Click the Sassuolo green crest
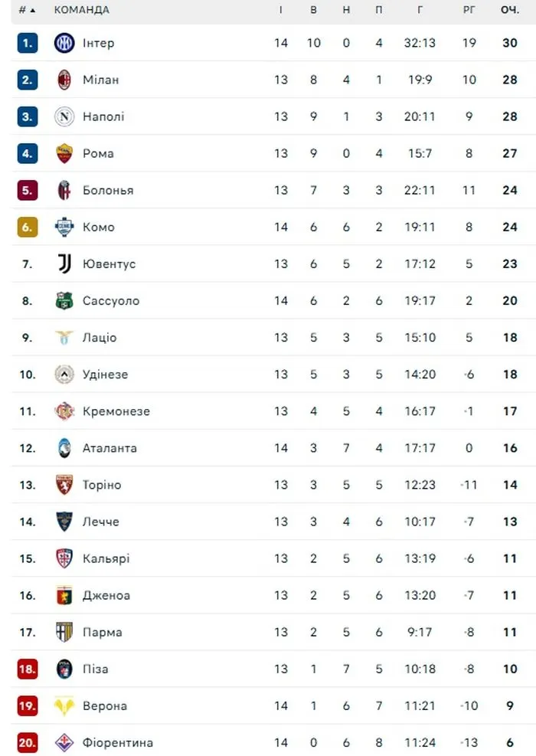The width and height of the screenshot is (536, 756). [x=64, y=301]
